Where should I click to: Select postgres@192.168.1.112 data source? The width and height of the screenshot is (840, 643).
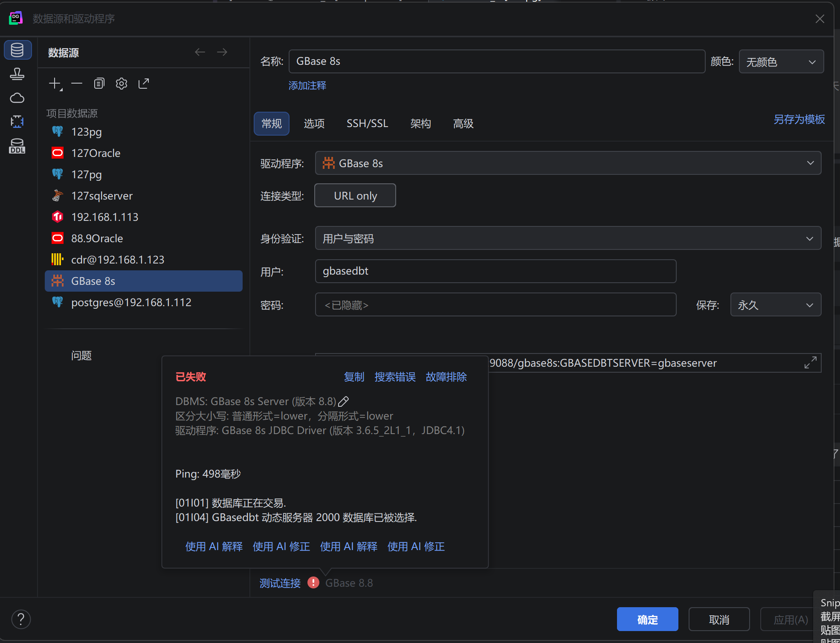(x=144, y=302)
